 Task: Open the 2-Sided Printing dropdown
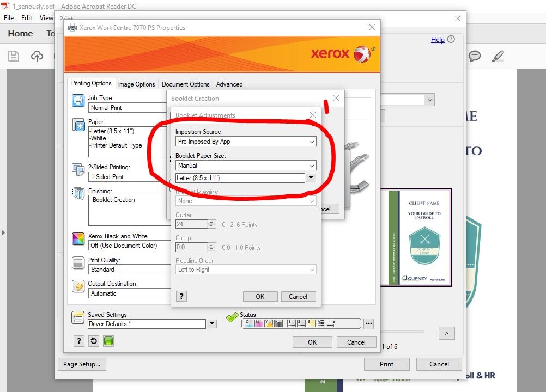tap(128, 177)
